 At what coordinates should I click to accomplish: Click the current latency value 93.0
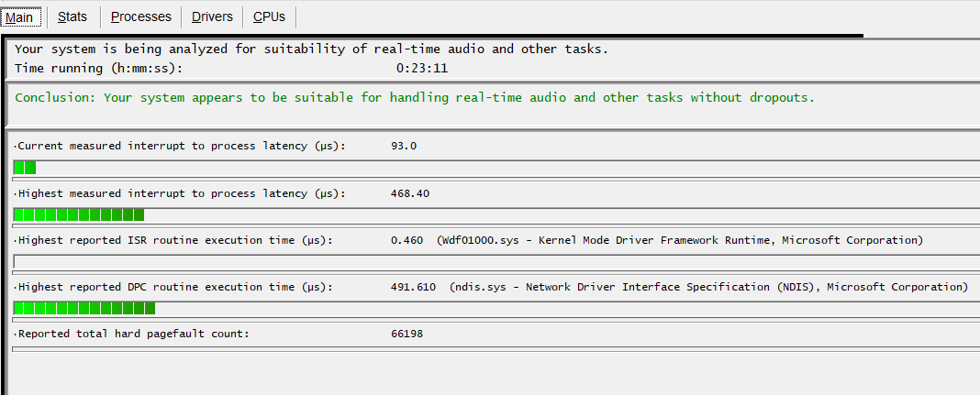pyautogui.click(x=404, y=146)
